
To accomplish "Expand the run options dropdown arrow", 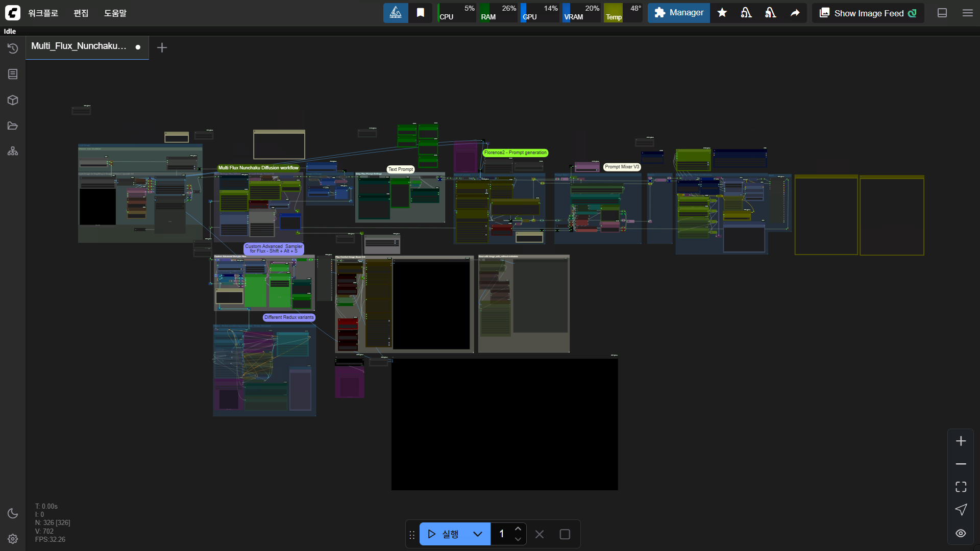I will click(478, 534).
